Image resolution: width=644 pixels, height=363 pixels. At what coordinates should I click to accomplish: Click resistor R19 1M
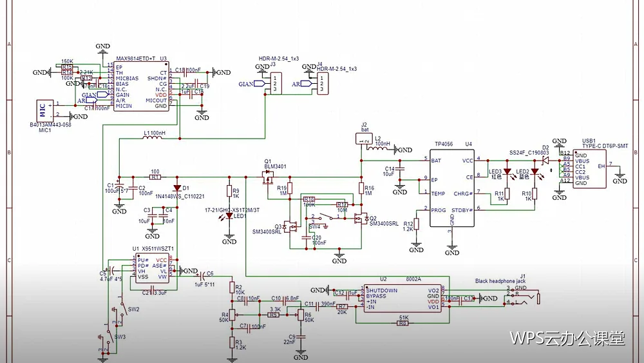[x=290, y=188]
